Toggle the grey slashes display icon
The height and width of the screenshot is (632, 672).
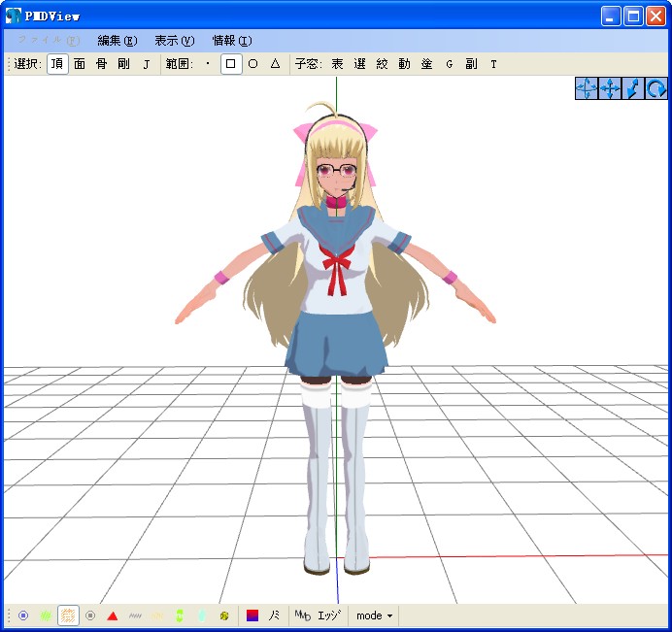(x=135, y=615)
